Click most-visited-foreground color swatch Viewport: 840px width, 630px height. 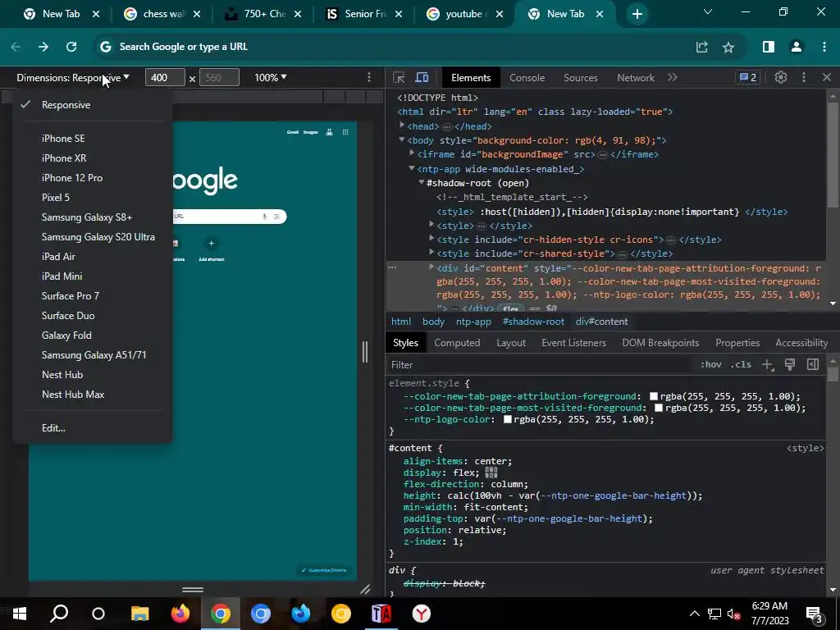click(x=659, y=409)
